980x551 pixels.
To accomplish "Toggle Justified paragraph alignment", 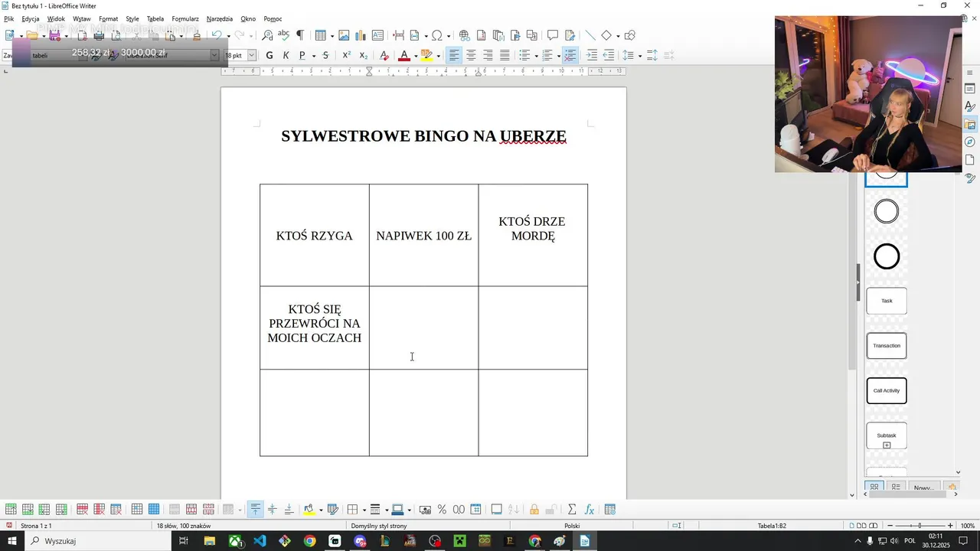I will 505,55.
